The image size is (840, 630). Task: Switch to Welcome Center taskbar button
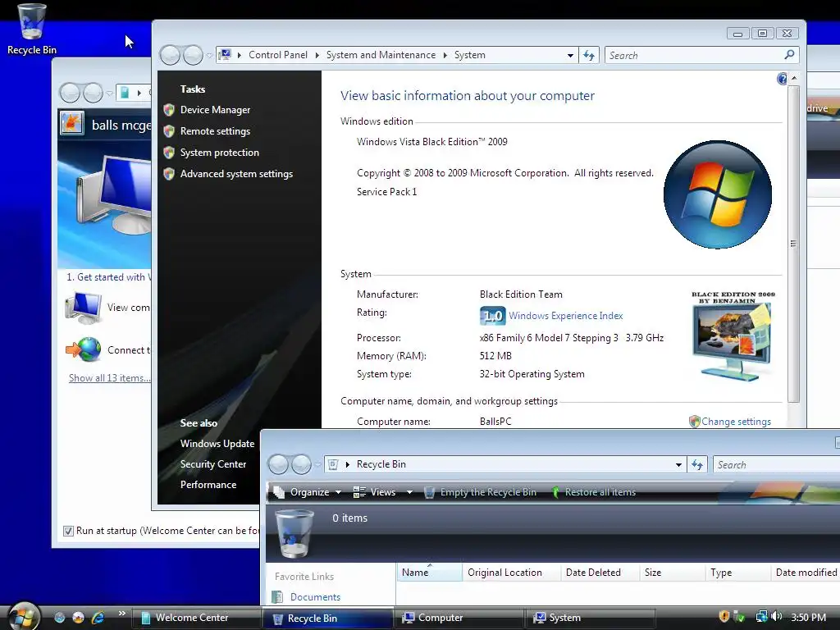tap(196, 618)
